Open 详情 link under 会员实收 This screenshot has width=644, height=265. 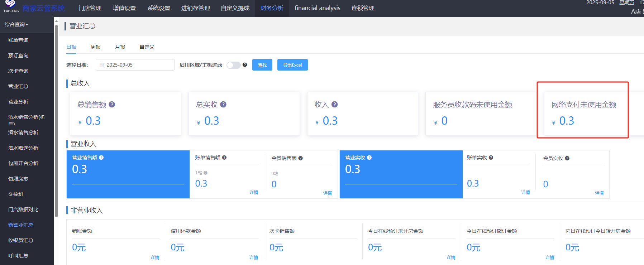[x=600, y=193]
